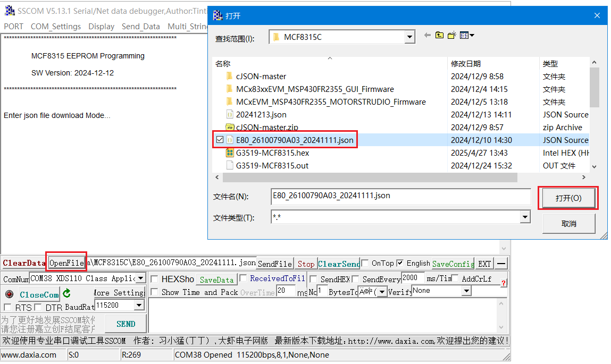The image size is (611, 364).
Task: Expand the 文件类型 file type dropdown
Action: click(525, 217)
